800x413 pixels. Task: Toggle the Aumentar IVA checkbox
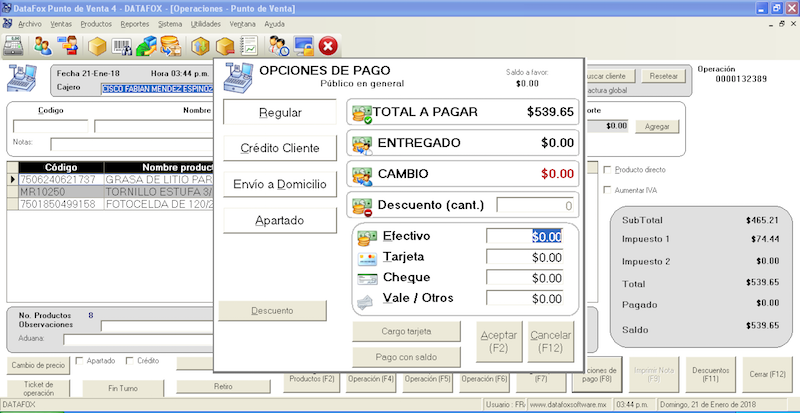609,190
